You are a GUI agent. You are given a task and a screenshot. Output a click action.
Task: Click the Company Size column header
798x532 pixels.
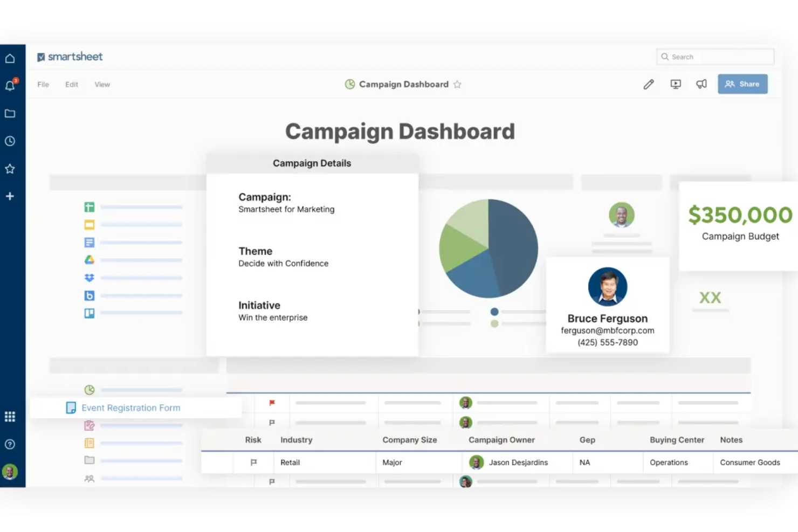(x=410, y=440)
